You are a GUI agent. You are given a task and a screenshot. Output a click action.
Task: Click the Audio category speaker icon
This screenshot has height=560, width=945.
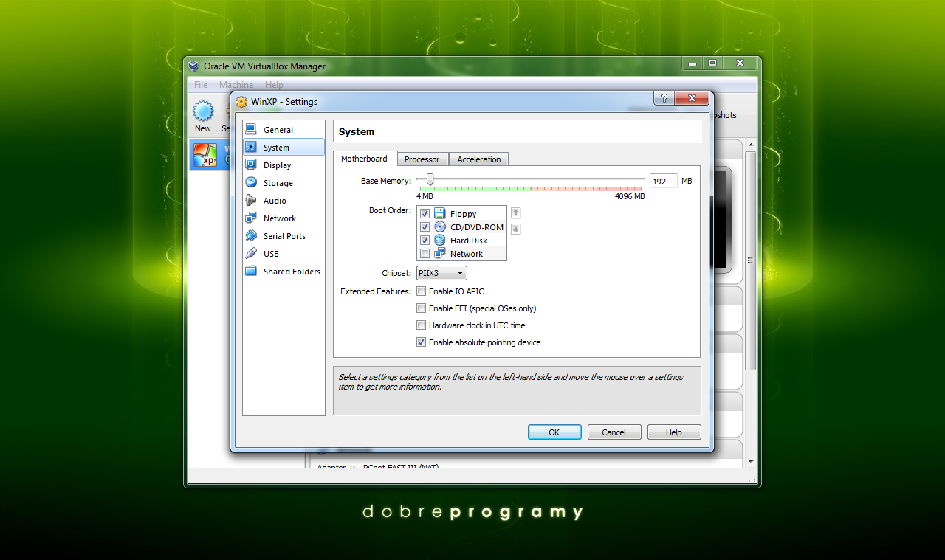[x=251, y=200]
